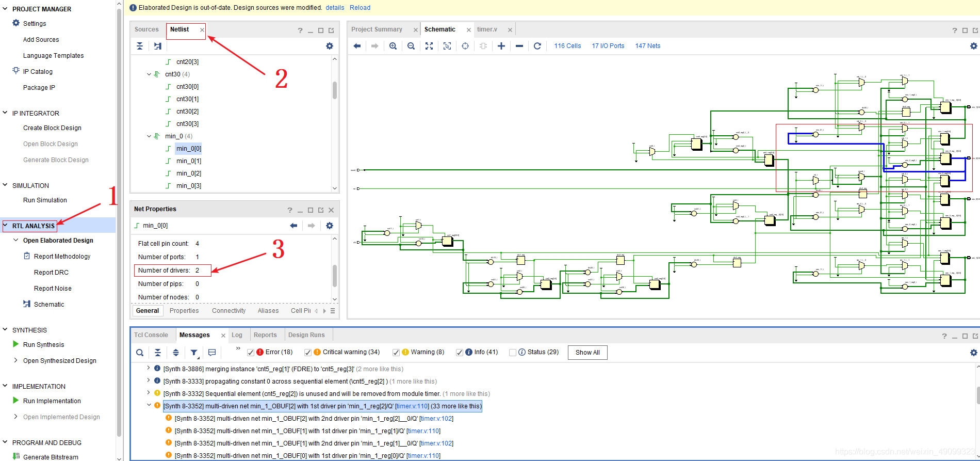Viewport: 980px width, 461px height.
Task: Enable the Status (29) checkbox
Action: (x=513, y=353)
